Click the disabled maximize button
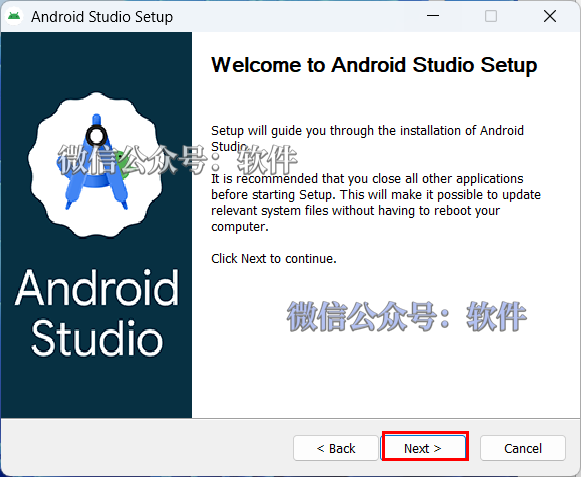Image resolution: width=581 pixels, height=477 pixels. click(x=491, y=16)
